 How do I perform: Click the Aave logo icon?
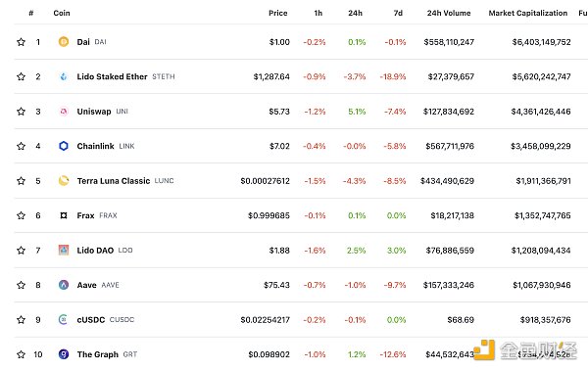click(x=64, y=285)
